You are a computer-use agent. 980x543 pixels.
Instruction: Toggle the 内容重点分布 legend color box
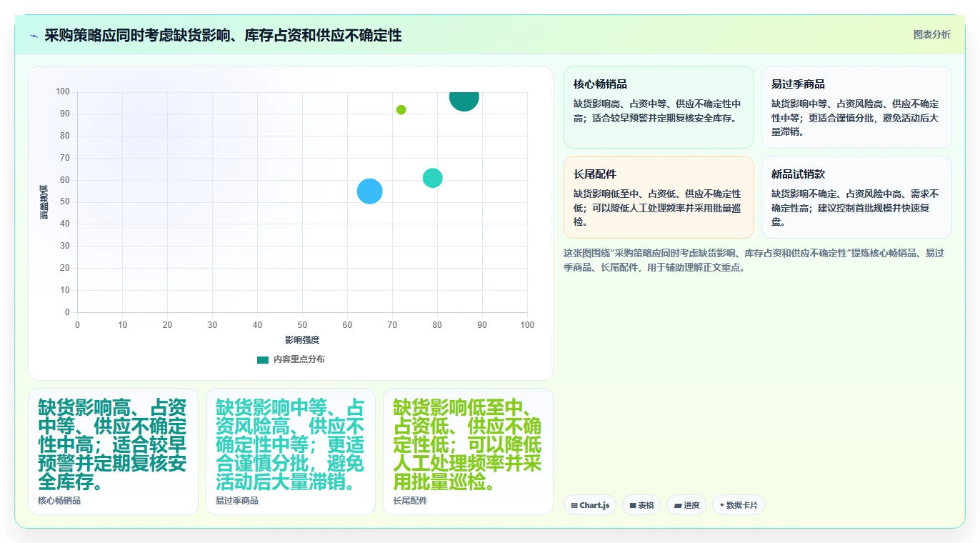pos(262,359)
